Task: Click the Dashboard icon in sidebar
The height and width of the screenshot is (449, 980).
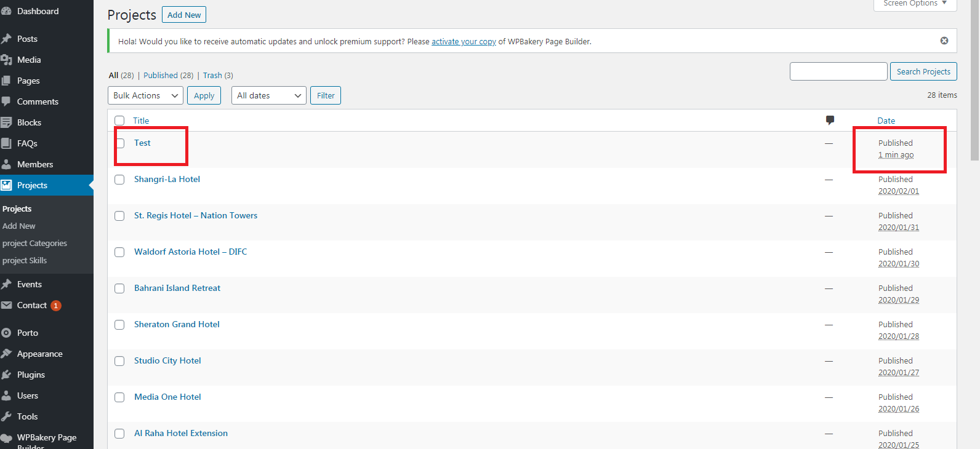Action: click(x=6, y=11)
